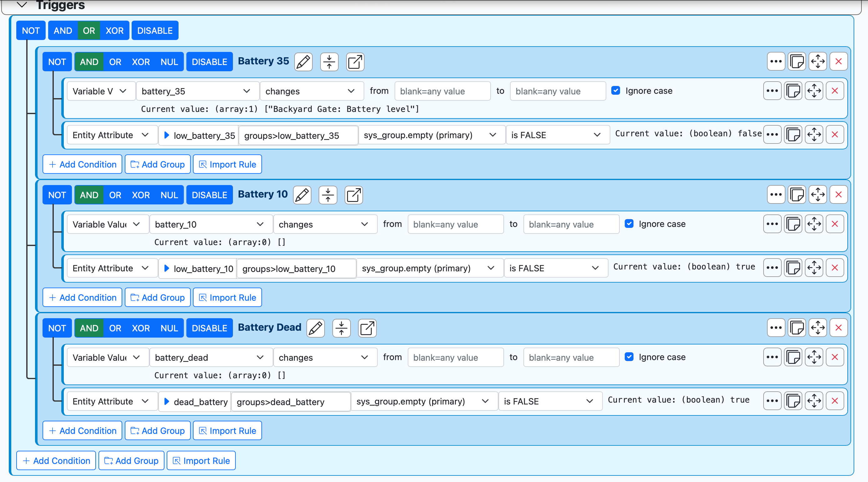Collapse the Battery Dead group

coord(341,328)
